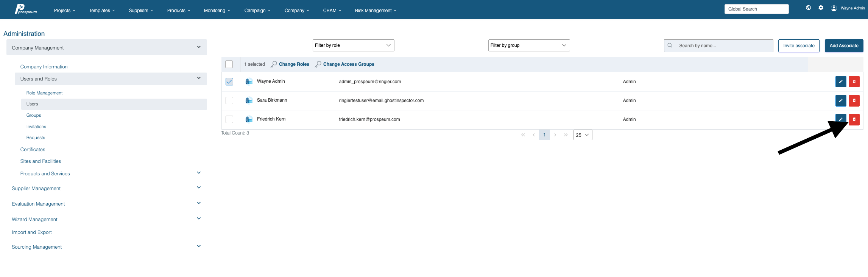Screen dimensions: 868x277
Task: Open the Monitoring menu
Action: 217,11
